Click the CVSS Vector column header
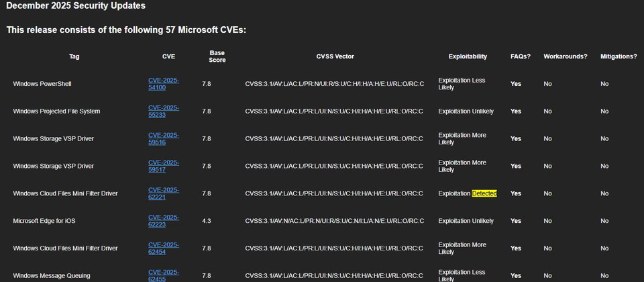Screen dimensions: 644x282 click(335, 56)
